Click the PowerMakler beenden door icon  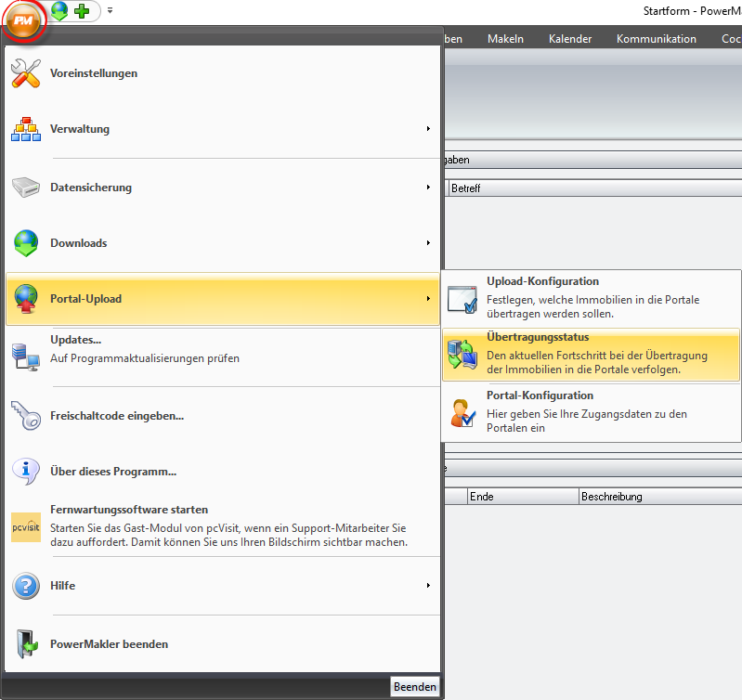pos(27,644)
